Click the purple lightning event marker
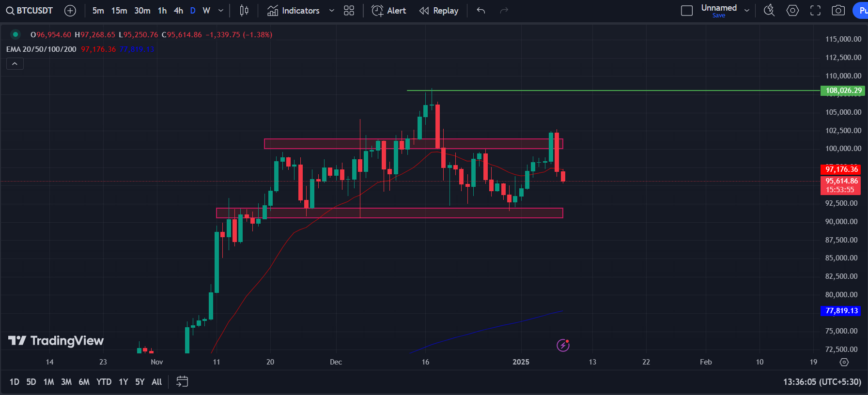Image resolution: width=868 pixels, height=395 pixels. click(x=563, y=345)
